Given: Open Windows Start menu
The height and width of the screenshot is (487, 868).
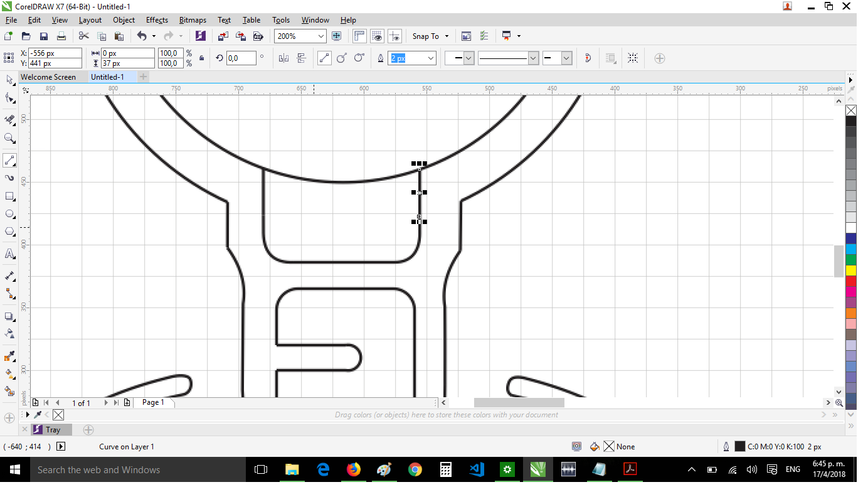Looking at the screenshot, I should [14, 469].
